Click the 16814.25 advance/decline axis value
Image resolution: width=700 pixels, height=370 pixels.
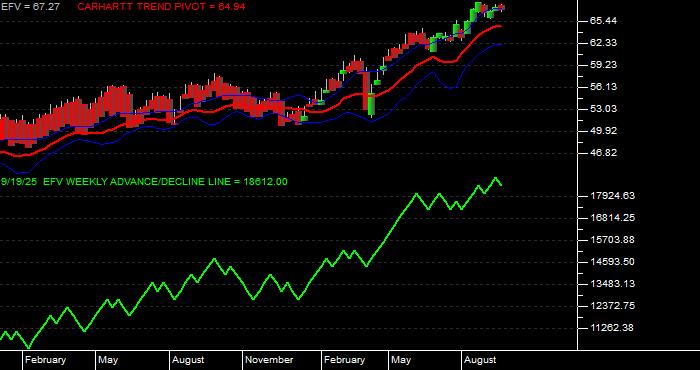click(x=612, y=218)
